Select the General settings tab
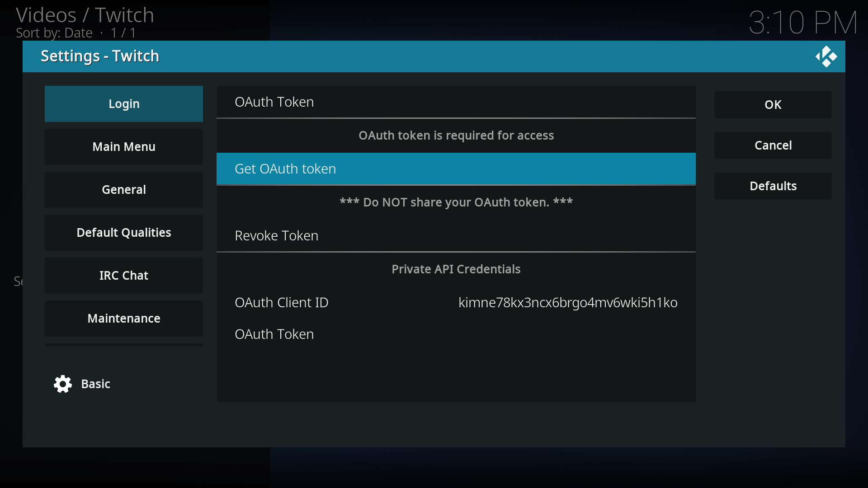 [123, 189]
